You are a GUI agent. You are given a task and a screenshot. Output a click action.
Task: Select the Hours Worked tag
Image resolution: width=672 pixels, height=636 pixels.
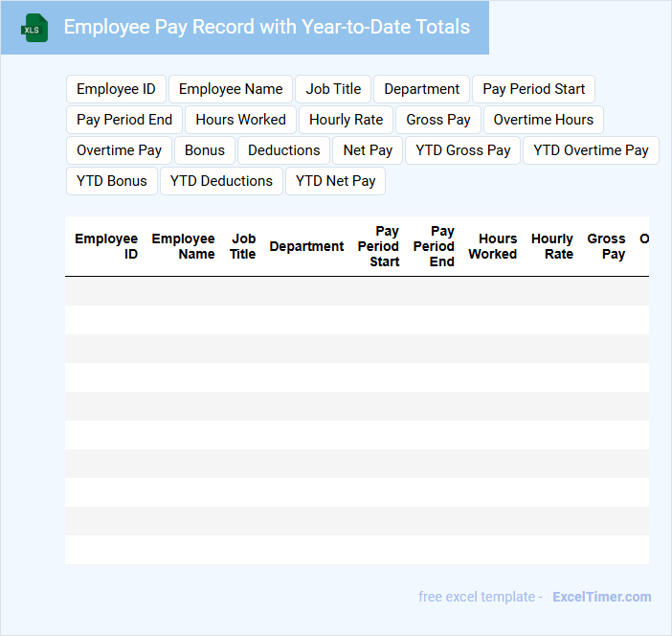tap(240, 120)
